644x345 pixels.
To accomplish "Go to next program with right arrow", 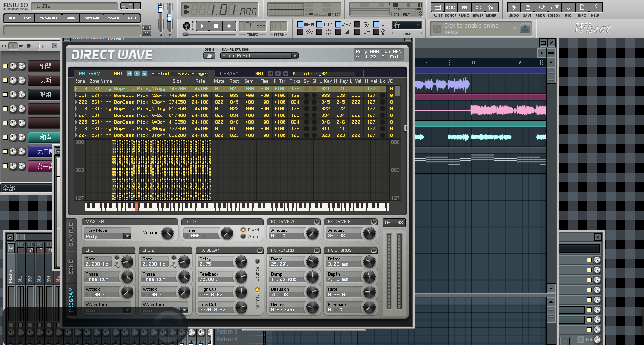I will click(137, 74).
